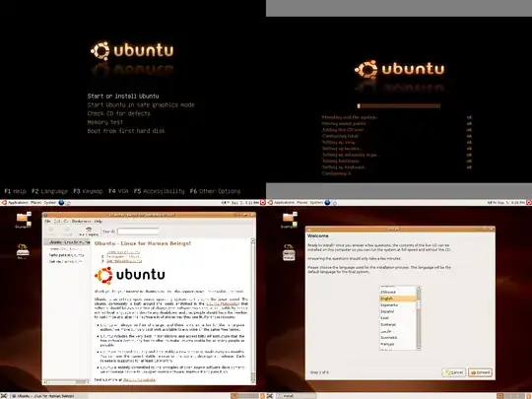Click the Ubuntu boot splash progress bar
Image resolution: width=532 pixels, height=399 pixels.
(x=399, y=105)
